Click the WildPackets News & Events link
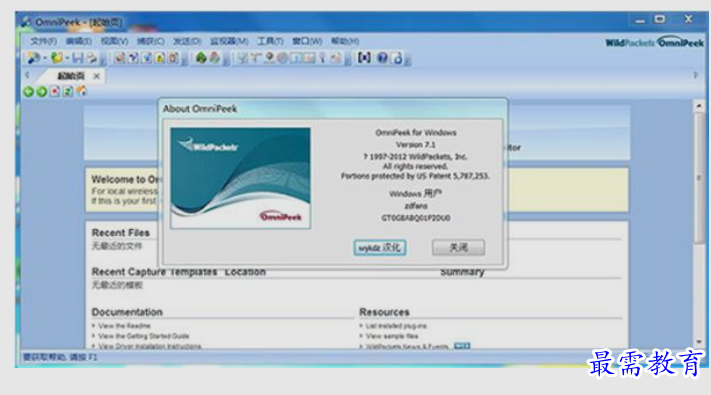Viewport: 711px width, 395px height. (407, 346)
